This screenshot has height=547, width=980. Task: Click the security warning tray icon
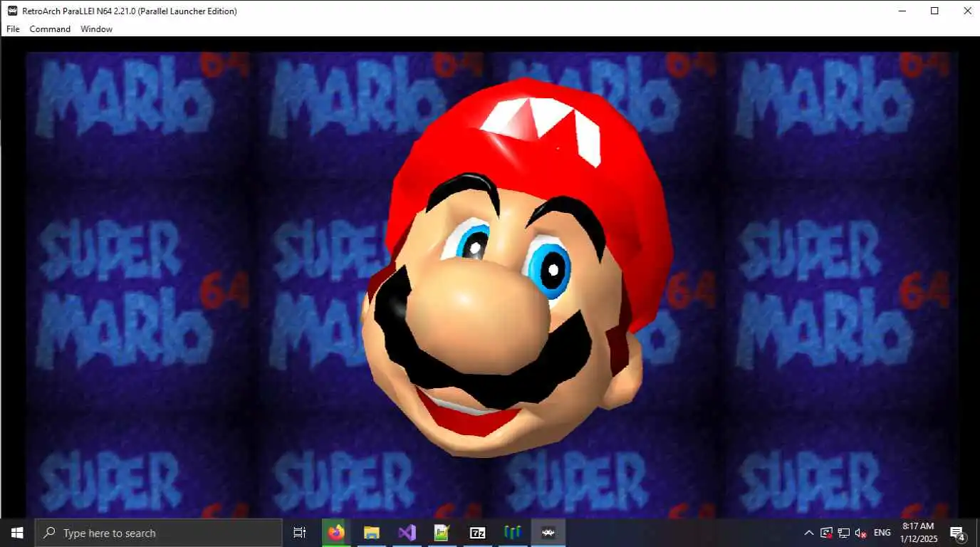click(826, 533)
